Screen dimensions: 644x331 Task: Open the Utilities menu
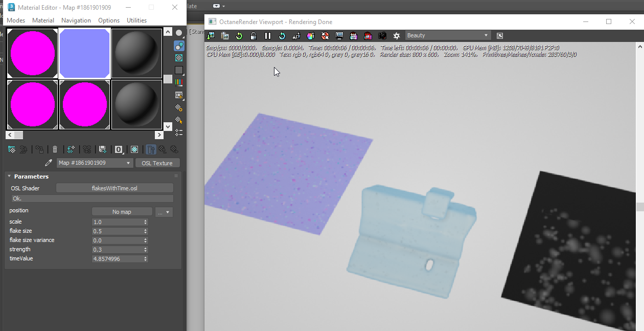coord(137,20)
